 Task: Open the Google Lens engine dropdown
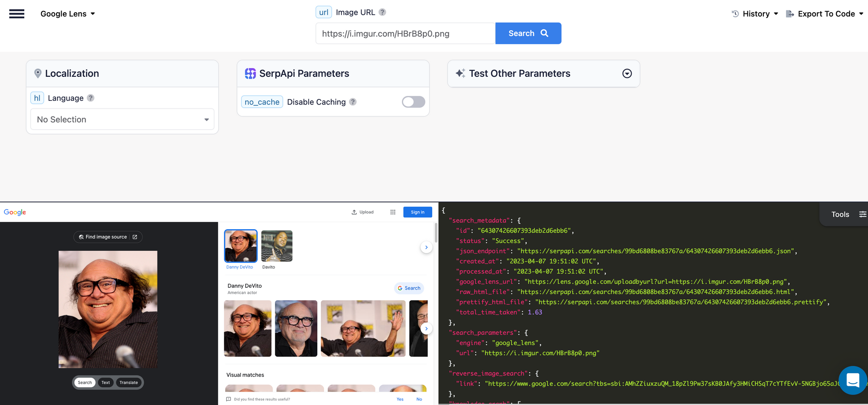coord(68,14)
